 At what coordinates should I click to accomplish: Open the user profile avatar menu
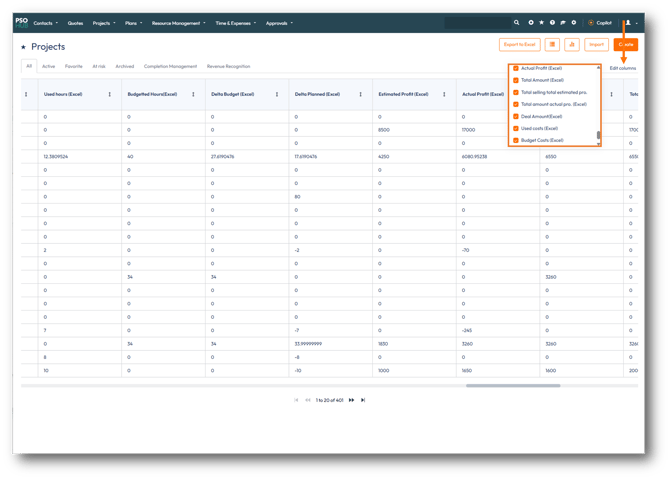tap(628, 23)
